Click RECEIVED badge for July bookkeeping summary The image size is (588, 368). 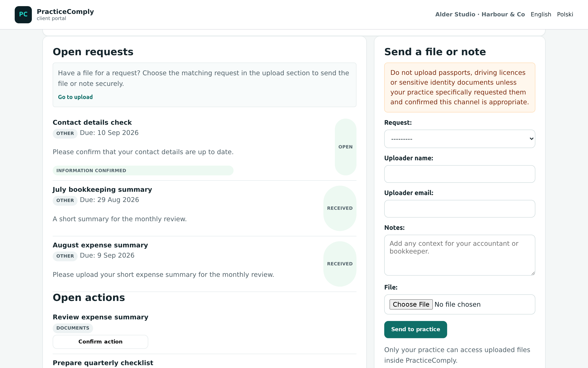click(340, 208)
